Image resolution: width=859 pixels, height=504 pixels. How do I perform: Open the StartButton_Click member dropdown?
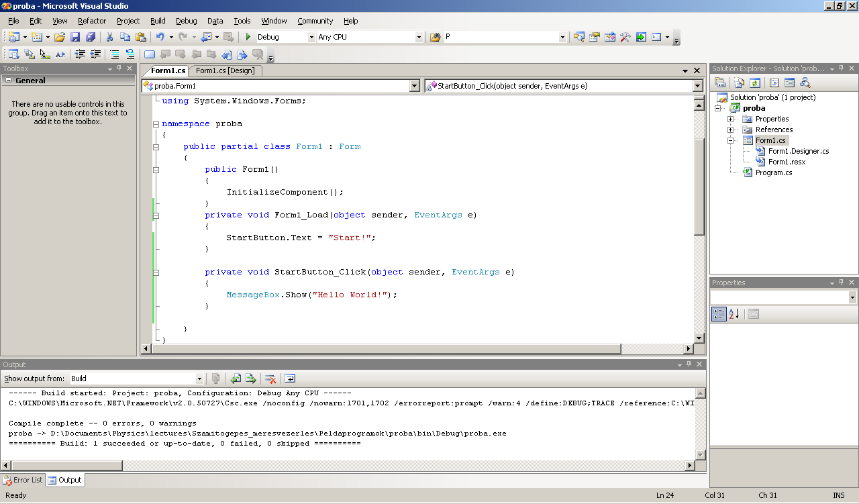(x=697, y=86)
